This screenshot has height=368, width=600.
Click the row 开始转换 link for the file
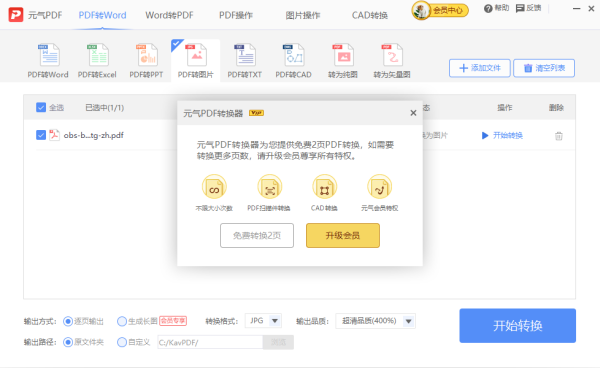point(502,135)
